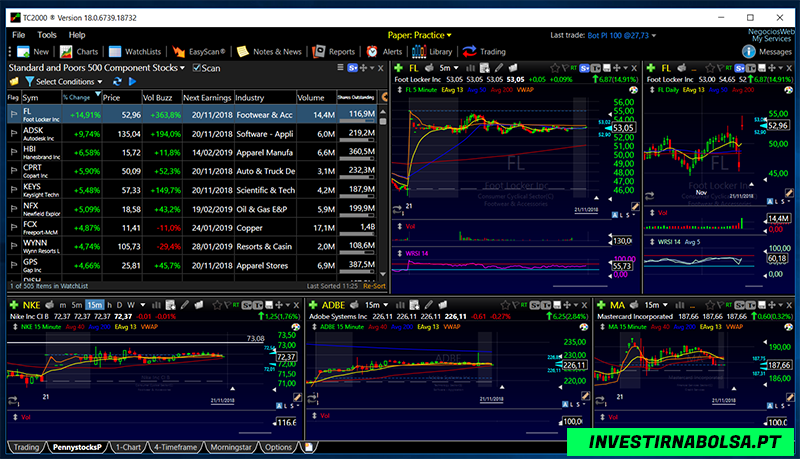Toggle the flag for FCX row
Viewport: 800px width, 459px height.
click(x=14, y=227)
